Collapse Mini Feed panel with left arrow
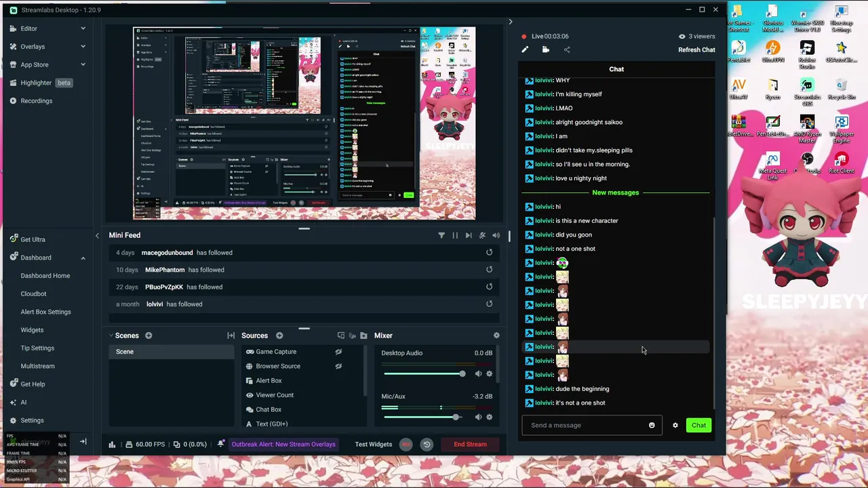 [97, 236]
